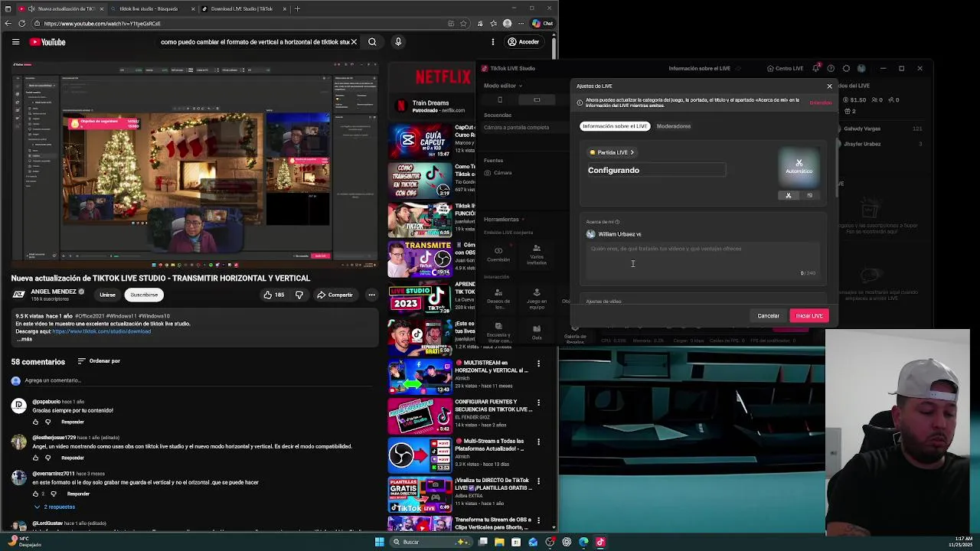The height and width of the screenshot is (551, 980).
Task: Open TikTok LIVE Studio notifications bell
Action: click(x=816, y=68)
